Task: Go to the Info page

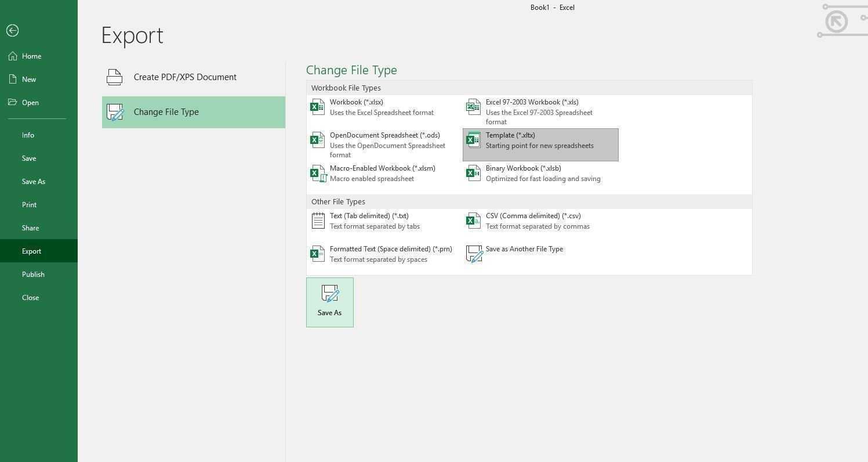Action: [x=28, y=135]
